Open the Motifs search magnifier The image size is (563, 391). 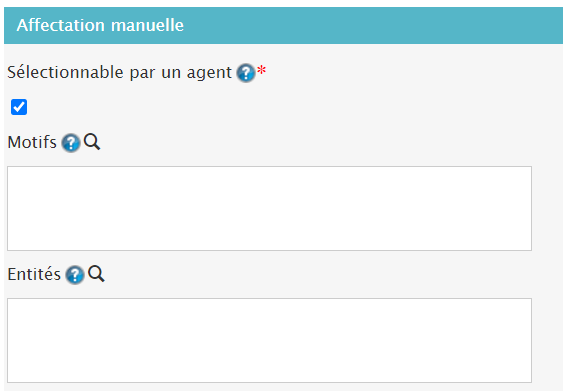pyautogui.click(x=92, y=141)
